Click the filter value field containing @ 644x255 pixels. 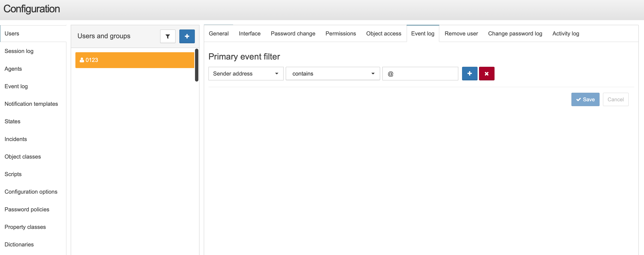click(420, 73)
